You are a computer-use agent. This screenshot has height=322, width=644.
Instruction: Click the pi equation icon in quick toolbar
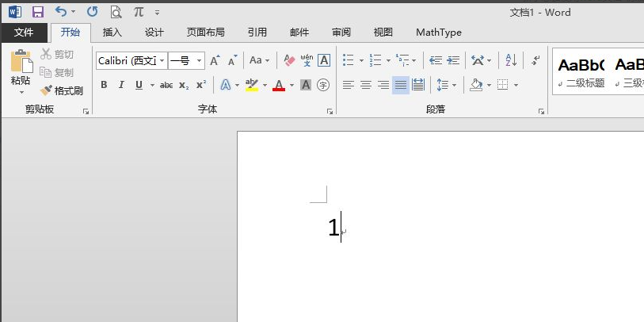coord(139,12)
